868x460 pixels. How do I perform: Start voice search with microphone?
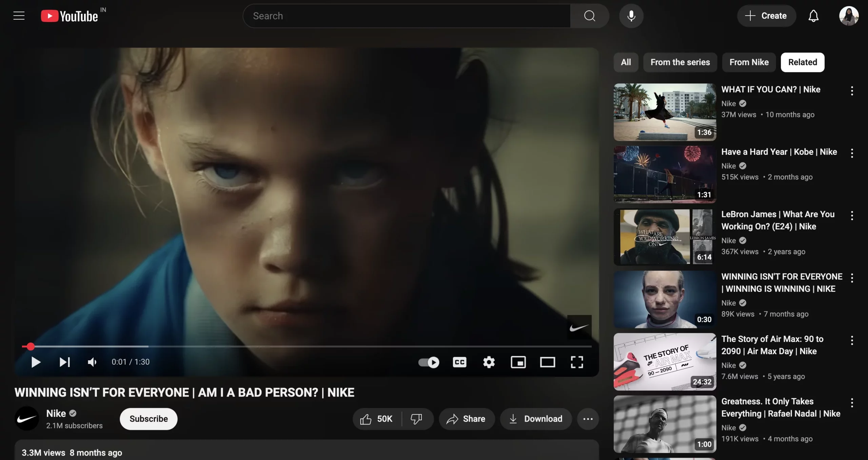(x=631, y=16)
